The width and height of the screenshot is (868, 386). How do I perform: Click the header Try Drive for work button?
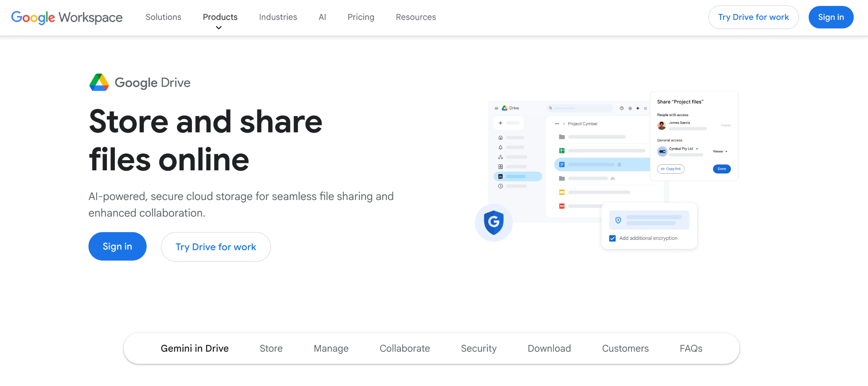(x=754, y=17)
